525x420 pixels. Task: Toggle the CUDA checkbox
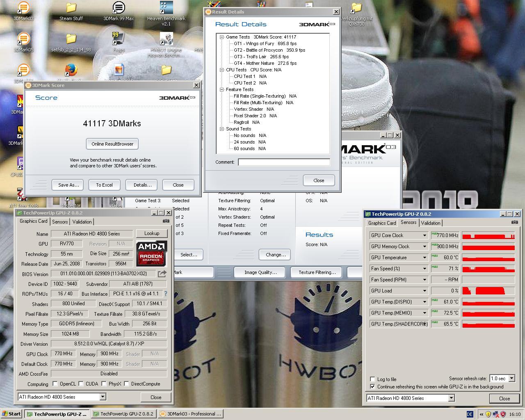pyautogui.click(x=81, y=384)
